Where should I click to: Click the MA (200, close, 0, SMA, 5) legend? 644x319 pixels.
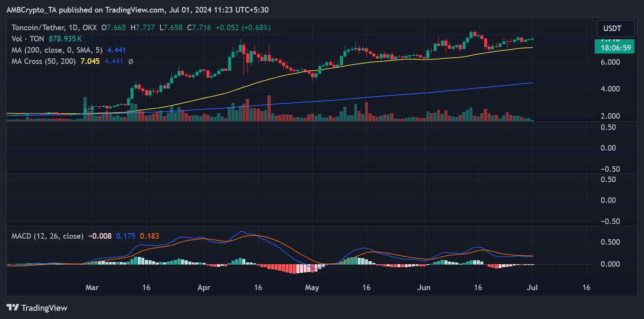tap(57, 50)
